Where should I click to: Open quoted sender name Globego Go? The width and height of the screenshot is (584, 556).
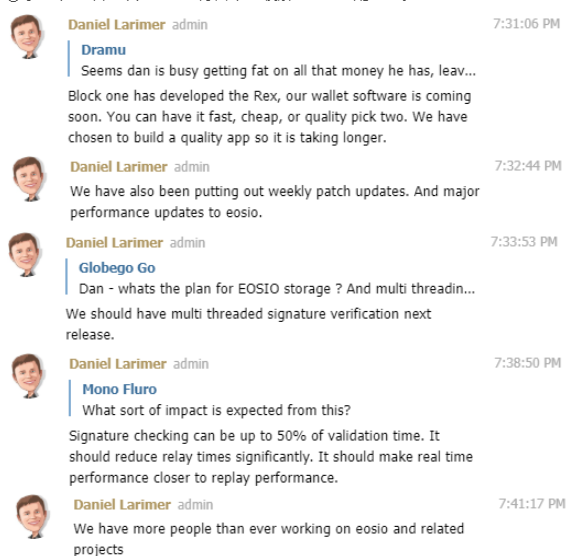point(117,268)
